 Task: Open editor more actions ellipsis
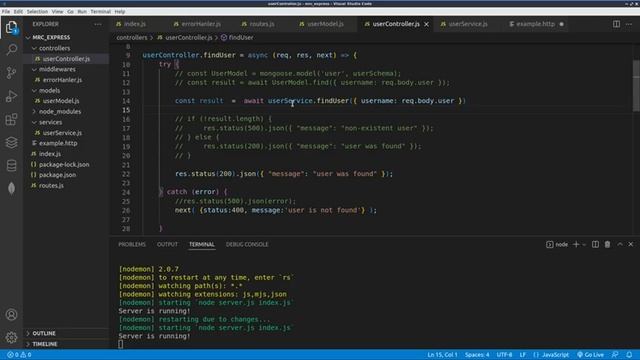coord(629,24)
